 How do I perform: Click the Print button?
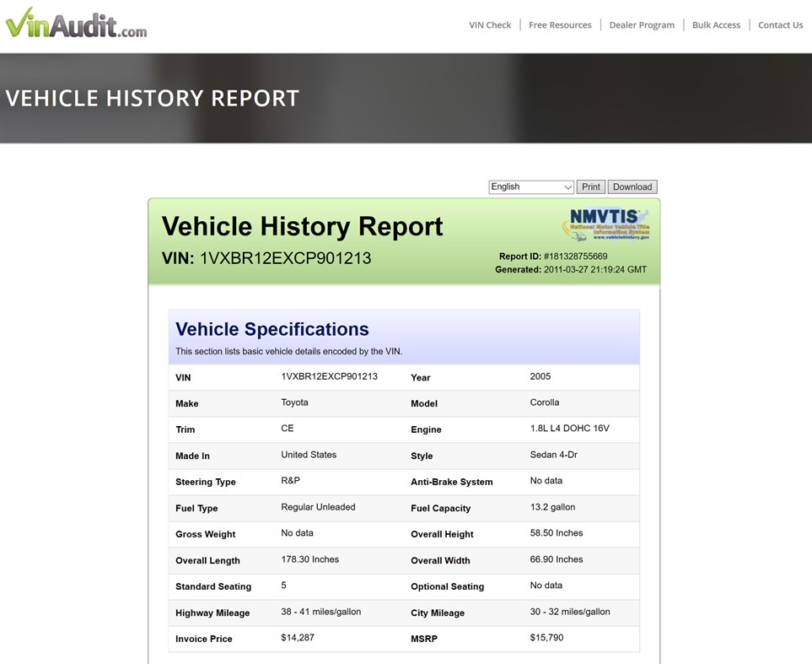[590, 186]
